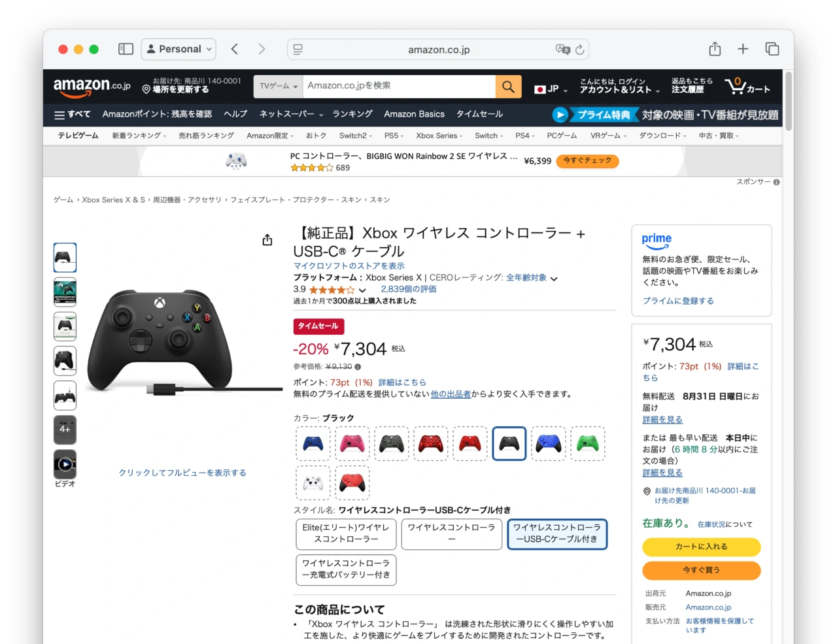Click the prime logo in the sidebar
Image resolution: width=837 pixels, height=644 pixels.
pos(657,240)
